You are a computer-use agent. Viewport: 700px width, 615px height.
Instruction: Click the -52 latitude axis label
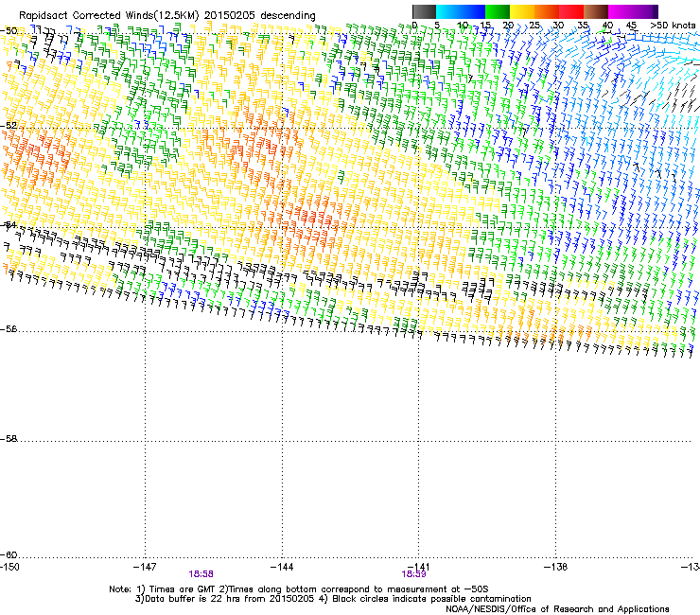[x=9, y=126]
